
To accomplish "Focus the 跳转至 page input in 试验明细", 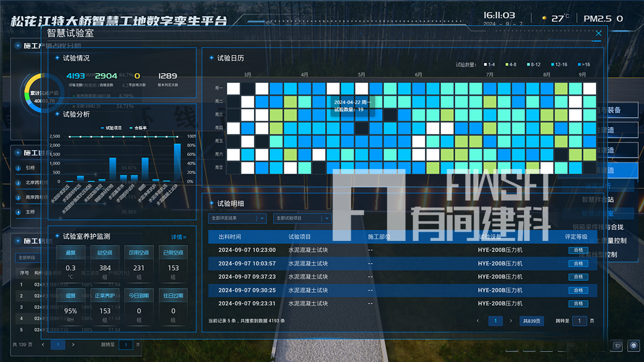I will (x=580, y=321).
